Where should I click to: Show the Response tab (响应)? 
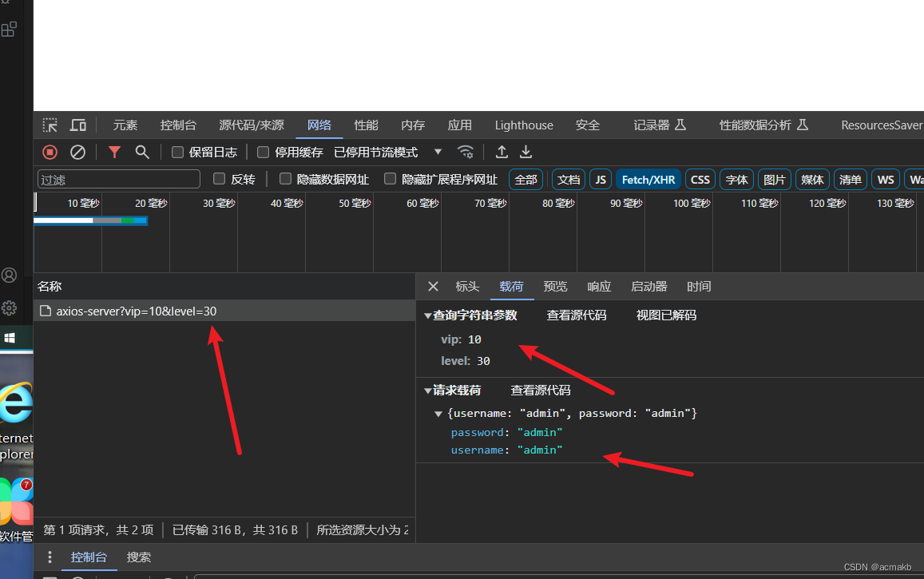coord(599,286)
